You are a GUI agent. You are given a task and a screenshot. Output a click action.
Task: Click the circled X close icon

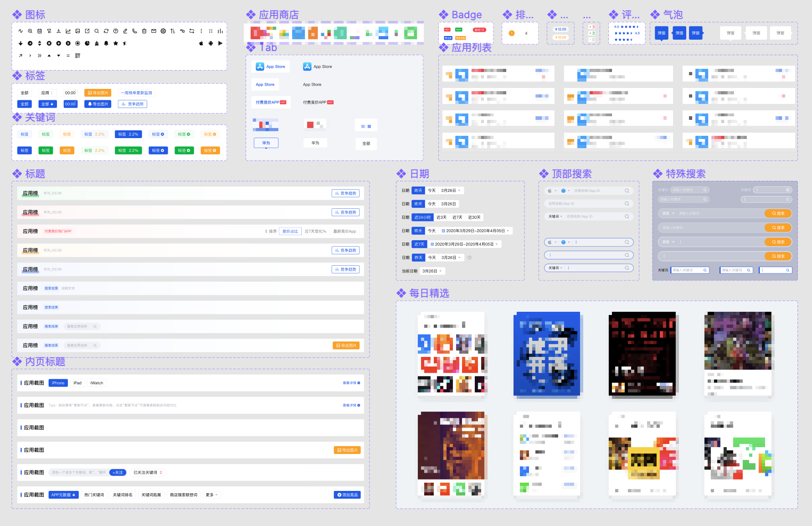49,43
